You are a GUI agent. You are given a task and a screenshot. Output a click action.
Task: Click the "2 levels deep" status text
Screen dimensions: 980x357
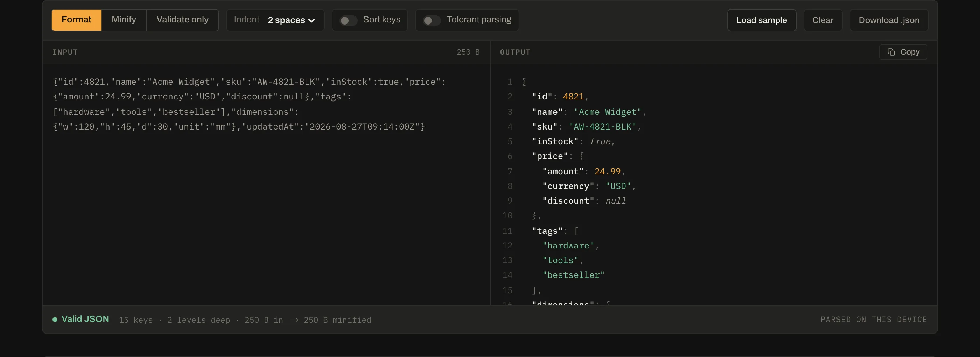[198, 320]
